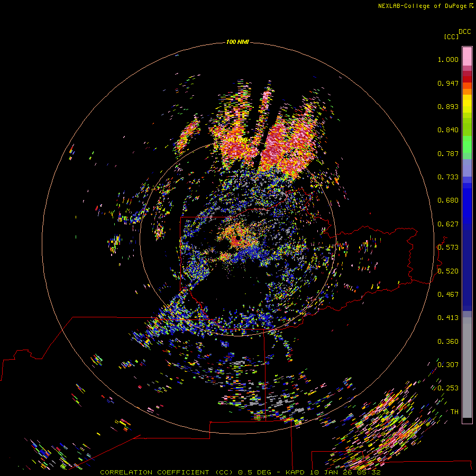
Task: Click the 0.733 scale value
Action: click(x=448, y=177)
